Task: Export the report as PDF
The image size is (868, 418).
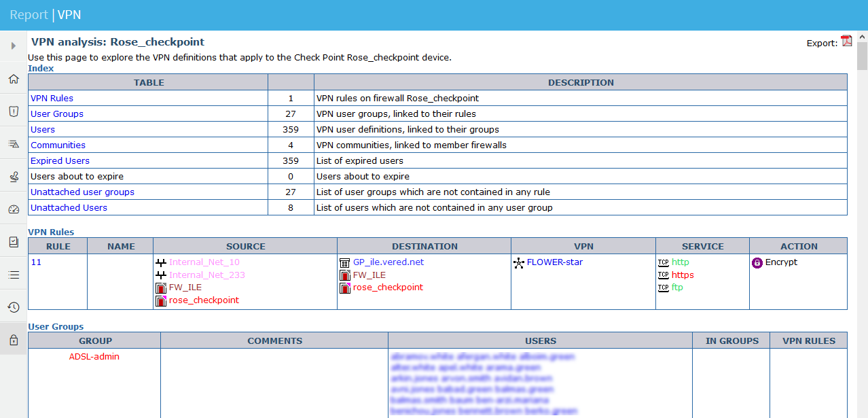Action: click(x=846, y=41)
